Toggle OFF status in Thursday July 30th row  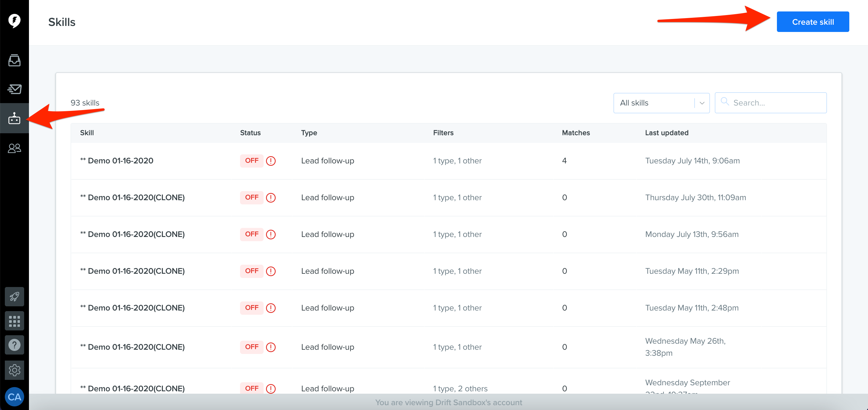[251, 197]
